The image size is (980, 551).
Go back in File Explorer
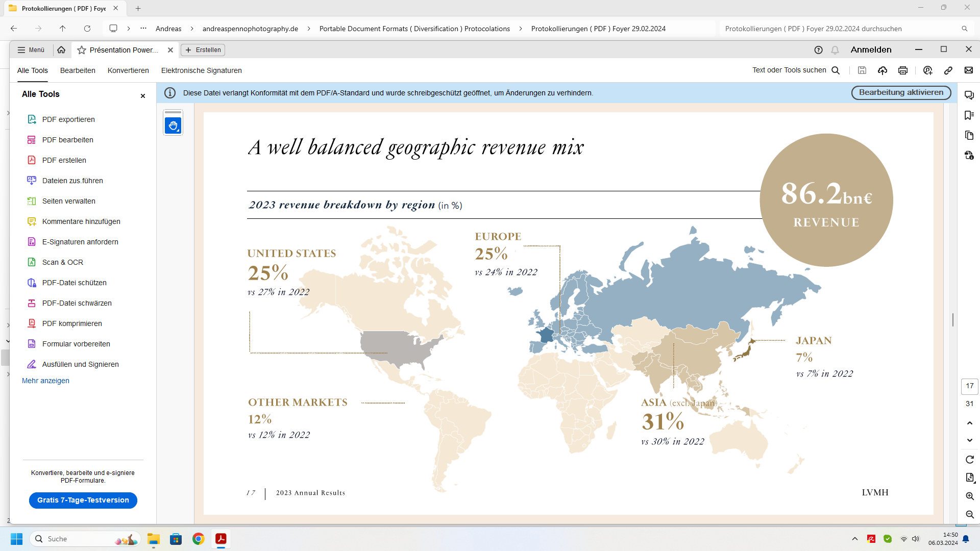coord(14,29)
